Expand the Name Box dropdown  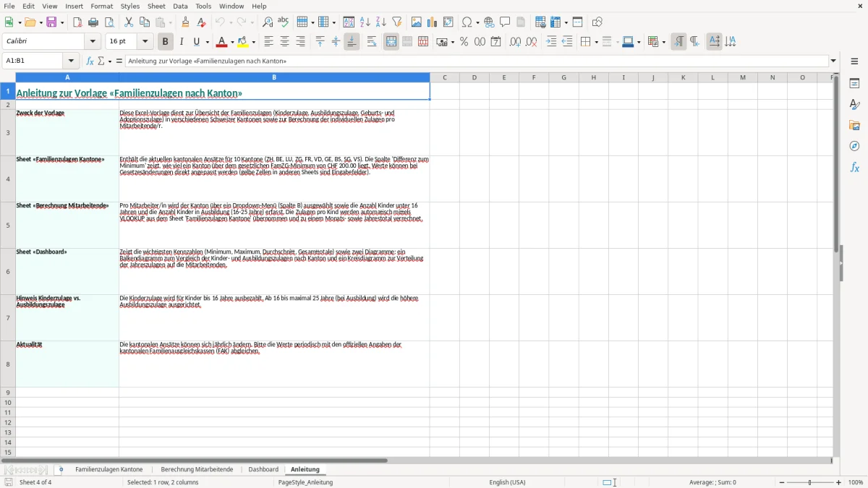71,61
